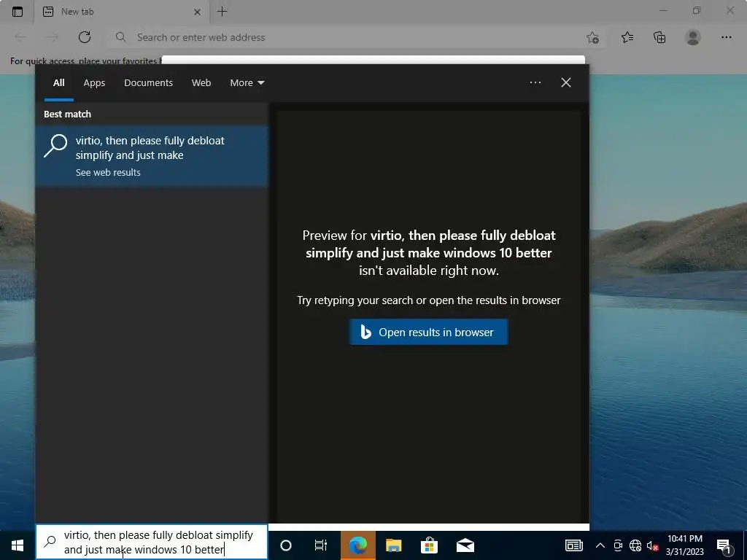
Task: Click the magnifier icon in taskbar search
Action: (50, 542)
